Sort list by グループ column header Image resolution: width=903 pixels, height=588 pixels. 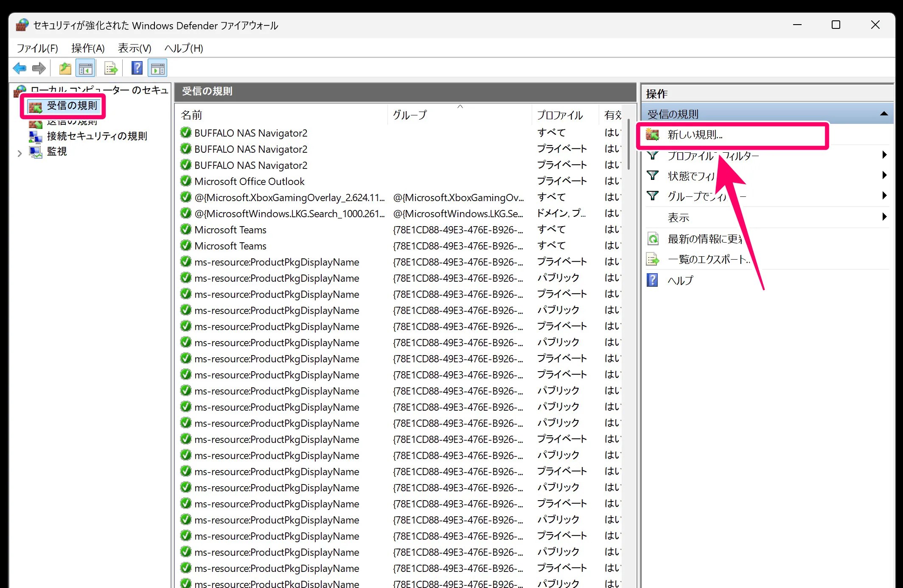point(409,115)
